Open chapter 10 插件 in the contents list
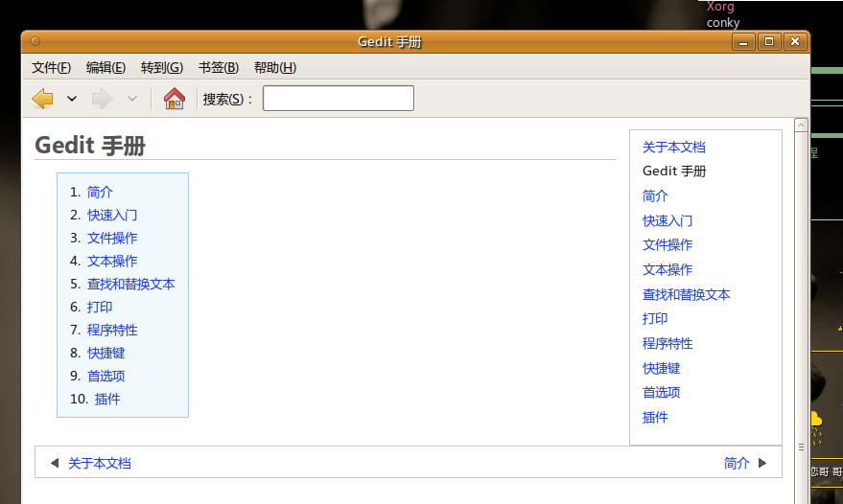The height and width of the screenshot is (504, 843). click(x=107, y=400)
